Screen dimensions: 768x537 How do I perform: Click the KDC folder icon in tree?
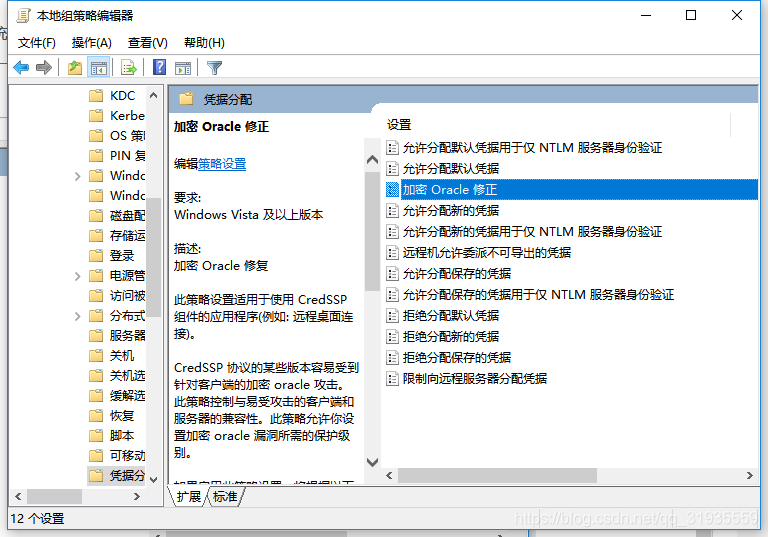(96, 95)
